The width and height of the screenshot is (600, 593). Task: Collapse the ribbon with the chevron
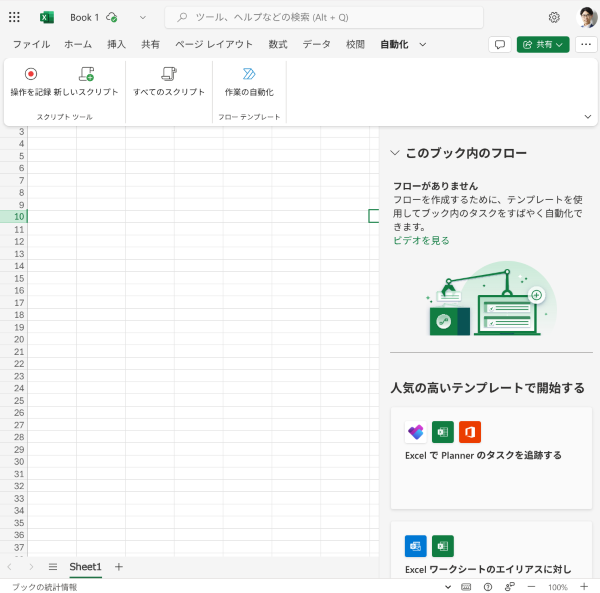(x=588, y=117)
